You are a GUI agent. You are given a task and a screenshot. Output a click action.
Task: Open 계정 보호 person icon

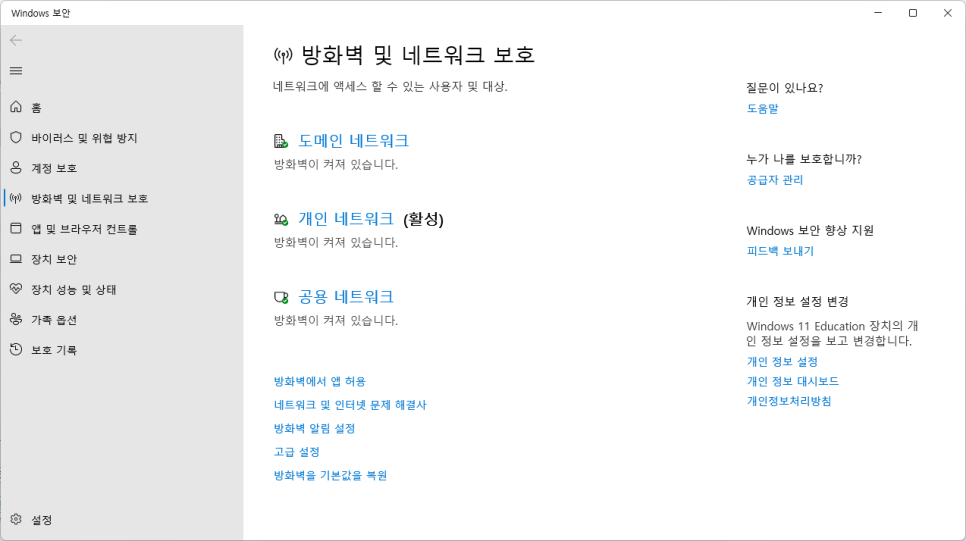pyautogui.click(x=16, y=168)
